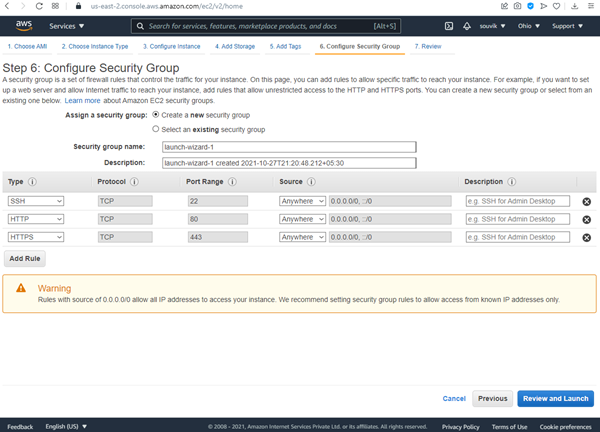Go to step 5 Add Tags

point(285,46)
